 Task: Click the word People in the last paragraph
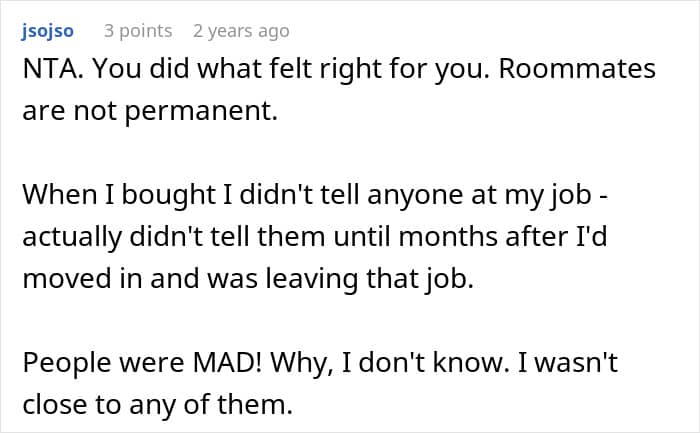[67, 362]
